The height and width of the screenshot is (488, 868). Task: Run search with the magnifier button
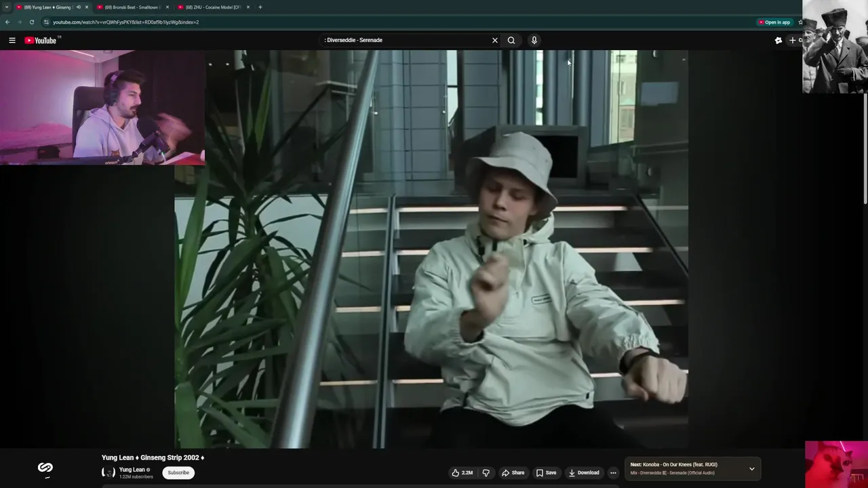coord(511,41)
